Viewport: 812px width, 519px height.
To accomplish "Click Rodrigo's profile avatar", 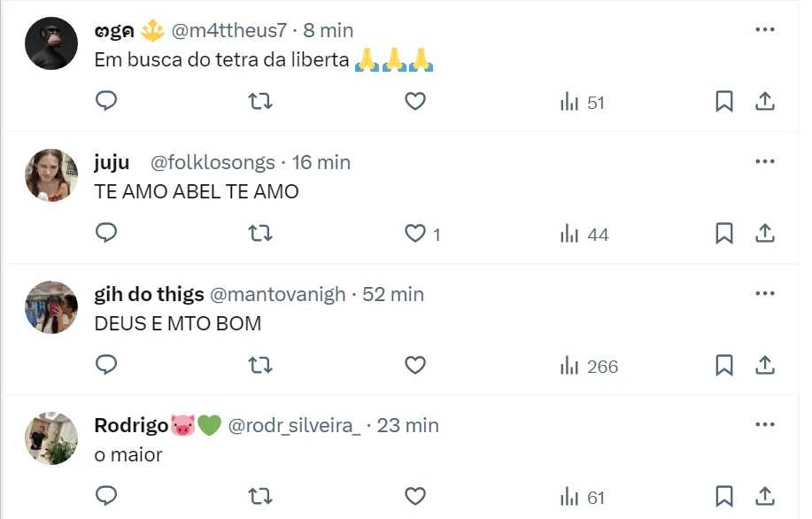I will point(50,438).
